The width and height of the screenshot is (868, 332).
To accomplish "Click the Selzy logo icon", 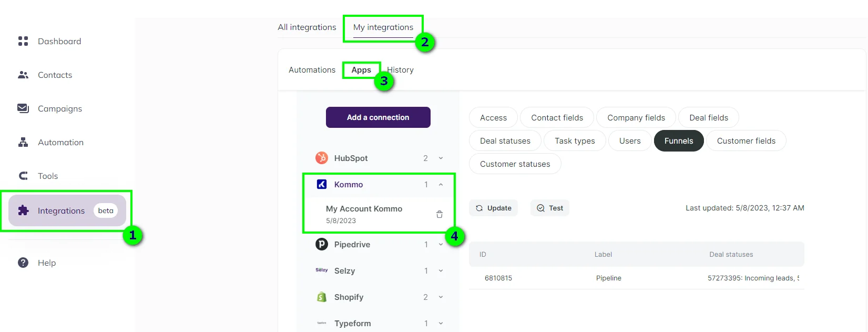I will [x=322, y=270].
